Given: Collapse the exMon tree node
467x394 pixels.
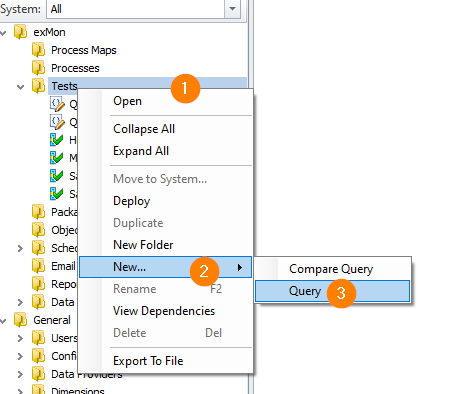Looking at the screenshot, I should (x=3, y=33).
